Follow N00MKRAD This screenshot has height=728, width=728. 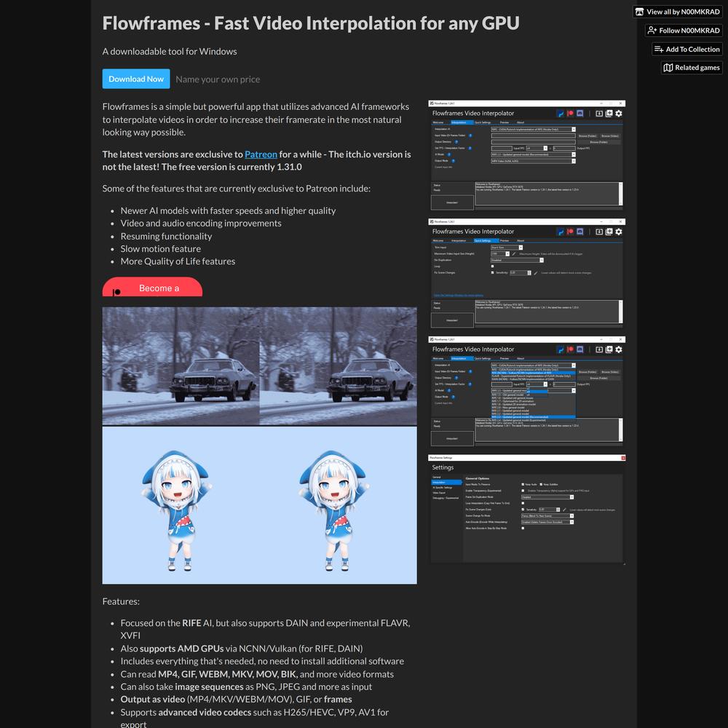(684, 30)
